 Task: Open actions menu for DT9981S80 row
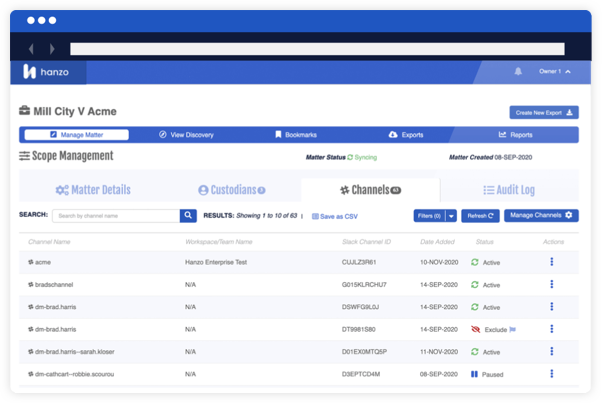552,329
